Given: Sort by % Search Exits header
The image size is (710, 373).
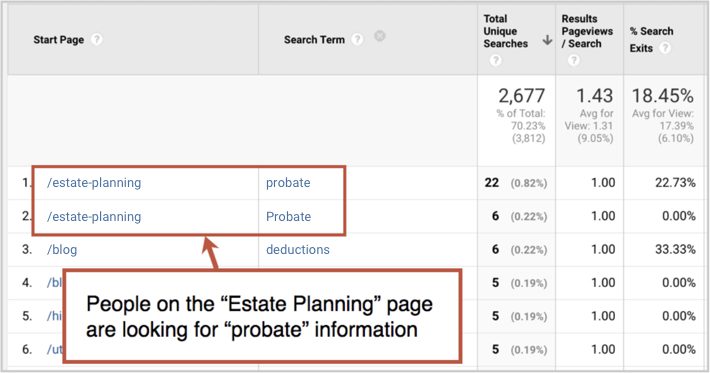Looking at the screenshot, I should (x=651, y=39).
